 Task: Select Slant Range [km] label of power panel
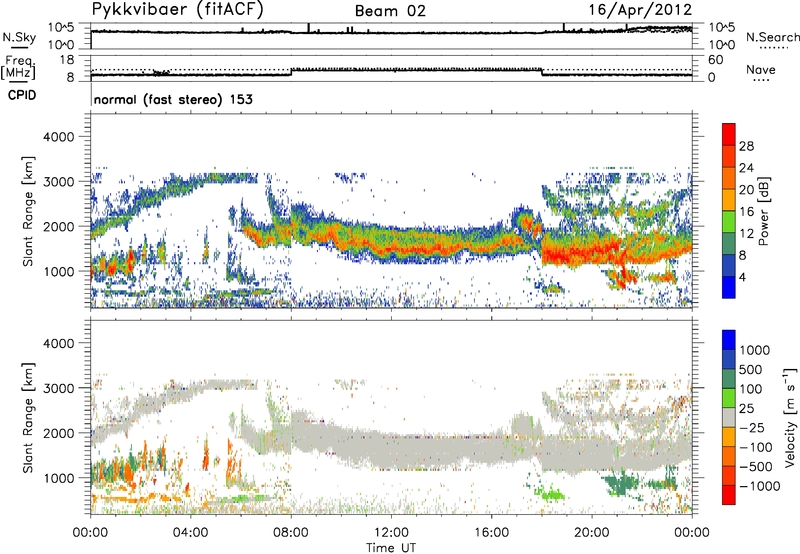pyautogui.click(x=28, y=211)
